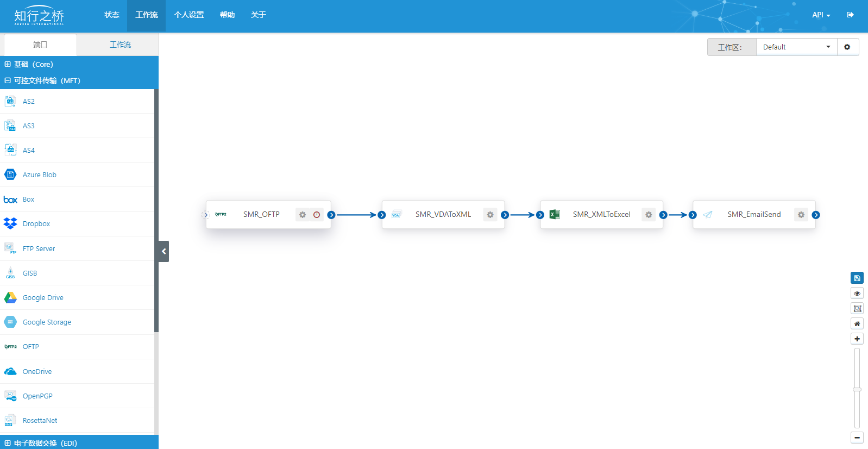Select the SMR_OFTP node
The image size is (868, 449).
268,215
